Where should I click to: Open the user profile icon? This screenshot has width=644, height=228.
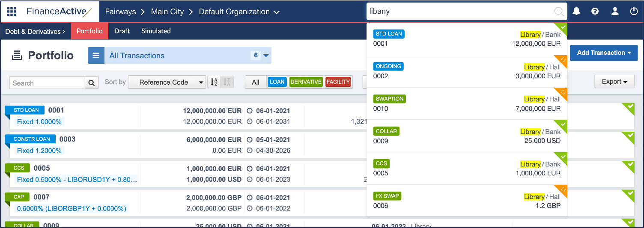[x=615, y=12]
